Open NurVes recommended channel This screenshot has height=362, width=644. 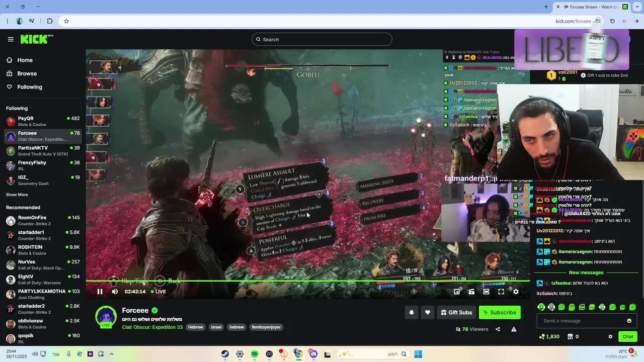tap(43, 264)
